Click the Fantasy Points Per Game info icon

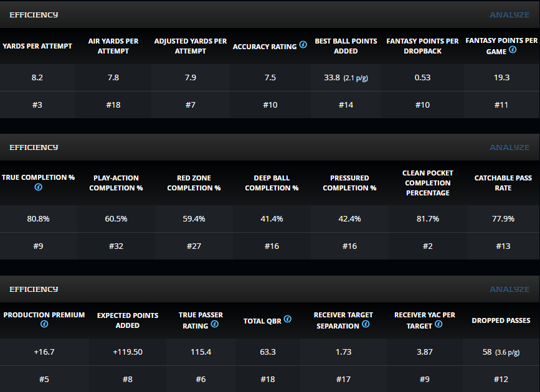(513, 50)
